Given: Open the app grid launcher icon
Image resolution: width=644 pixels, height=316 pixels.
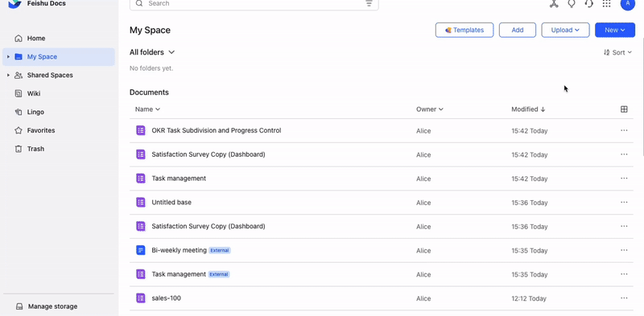Looking at the screenshot, I should (x=607, y=4).
